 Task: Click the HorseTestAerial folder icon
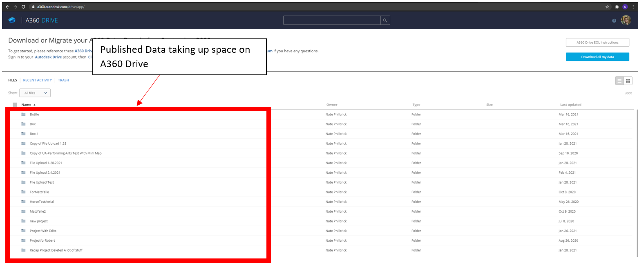23,202
